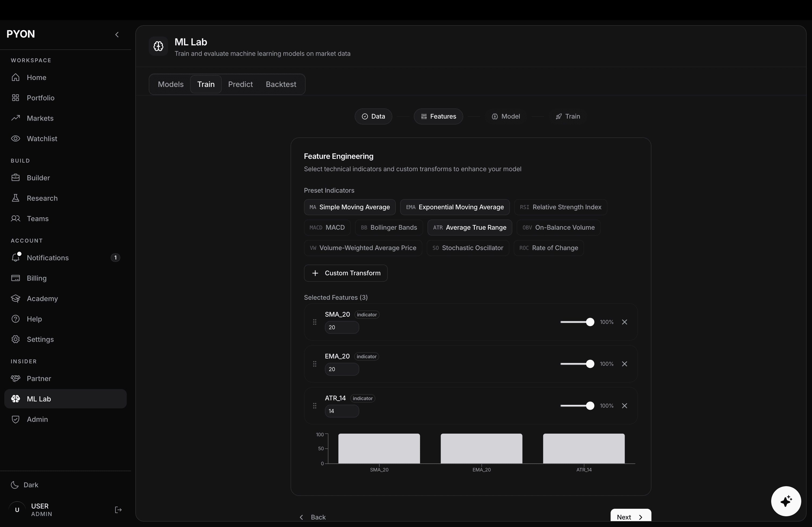Viewport: 812px width, 527px height.
Task: Deselect Exponential Moving Average indicator
Action: pyautogui.click(x=455, y=207)
